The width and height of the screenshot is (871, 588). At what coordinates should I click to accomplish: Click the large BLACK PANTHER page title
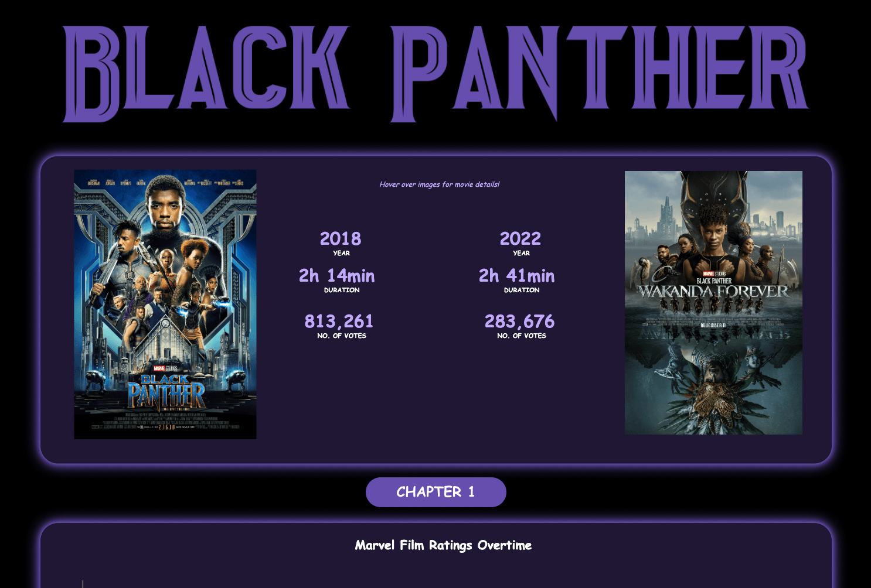[435, 73]
